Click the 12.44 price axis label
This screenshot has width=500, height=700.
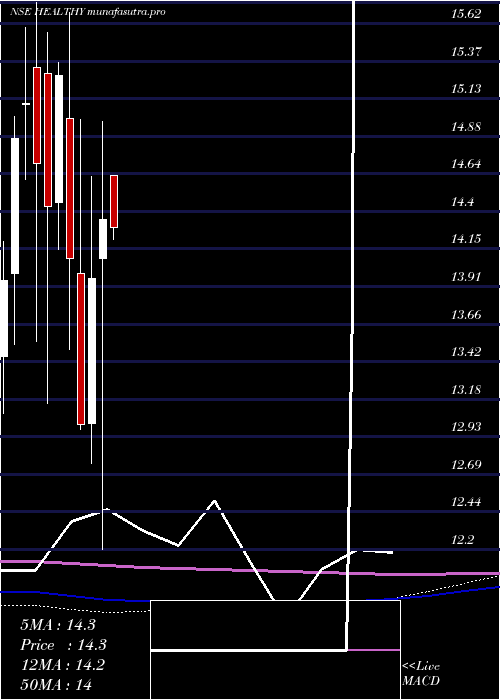(466, 502)
